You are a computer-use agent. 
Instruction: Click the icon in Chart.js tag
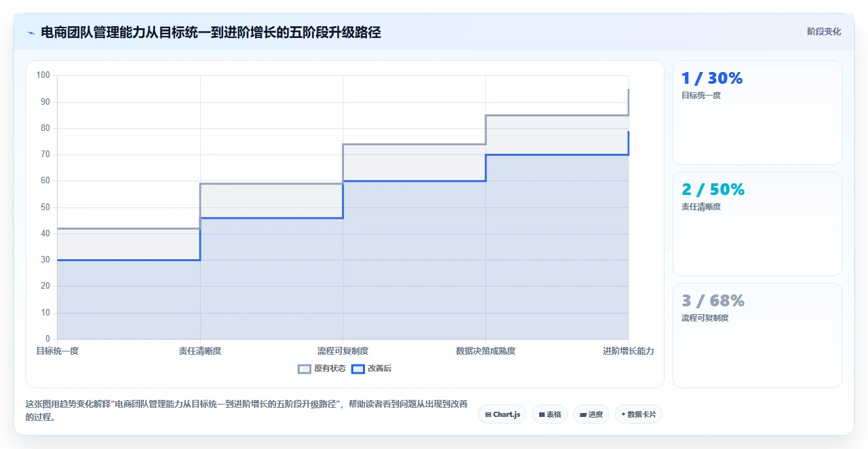pyautogui.click(x=488, y=414)
